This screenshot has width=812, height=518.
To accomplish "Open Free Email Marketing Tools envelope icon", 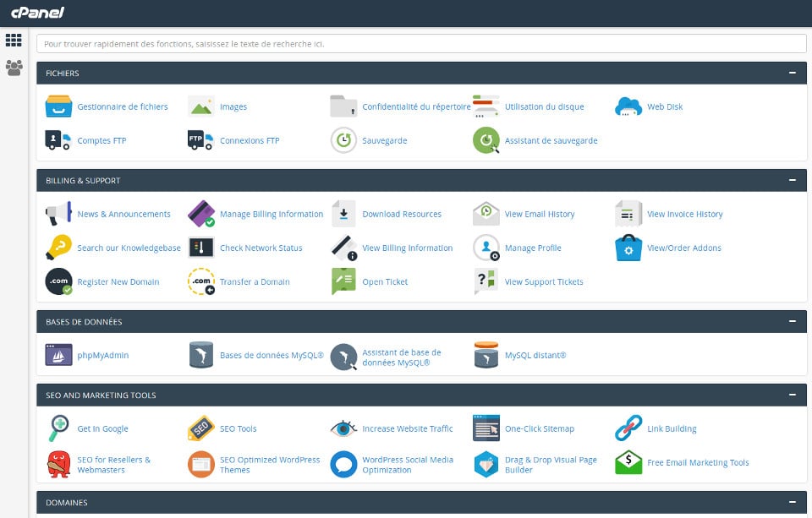I will point(628,462).
